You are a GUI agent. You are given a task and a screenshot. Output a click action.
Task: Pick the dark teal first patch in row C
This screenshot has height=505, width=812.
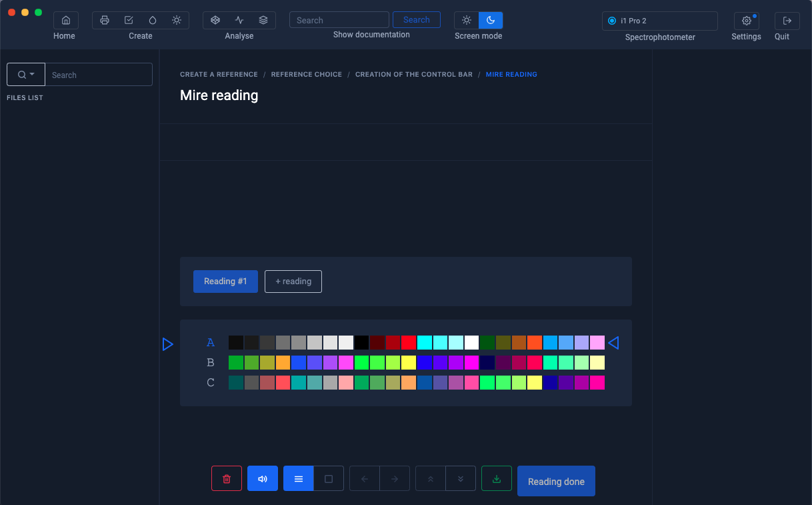tap(236, 383)
